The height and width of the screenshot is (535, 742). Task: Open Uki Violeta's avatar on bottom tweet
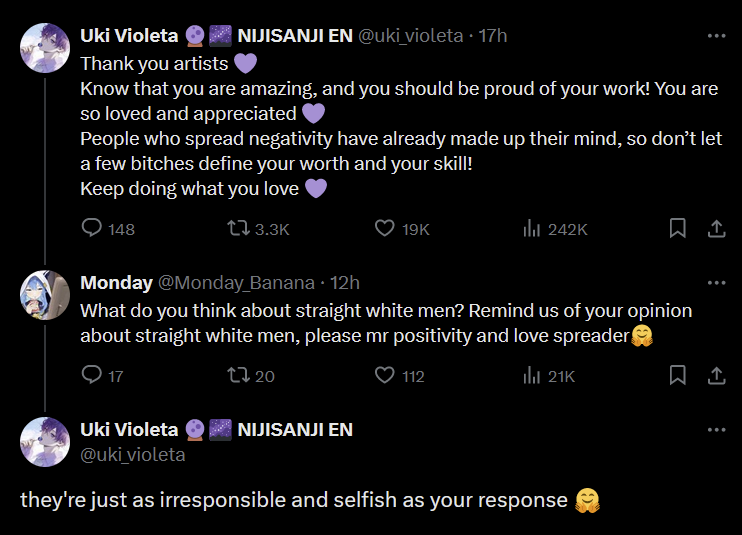[45, 441]
